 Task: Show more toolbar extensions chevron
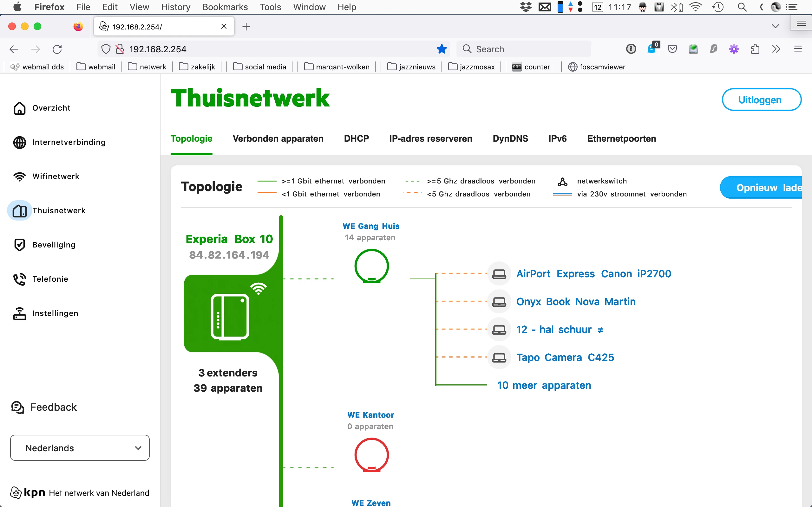tap(776, 49)
